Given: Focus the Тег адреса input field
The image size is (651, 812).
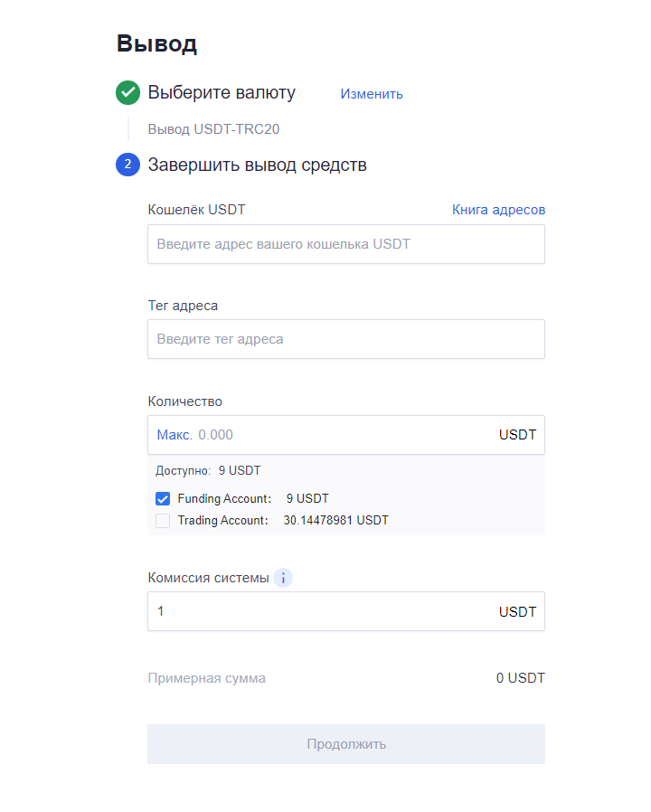Looking at the screenshot, I should click(346, 339).
